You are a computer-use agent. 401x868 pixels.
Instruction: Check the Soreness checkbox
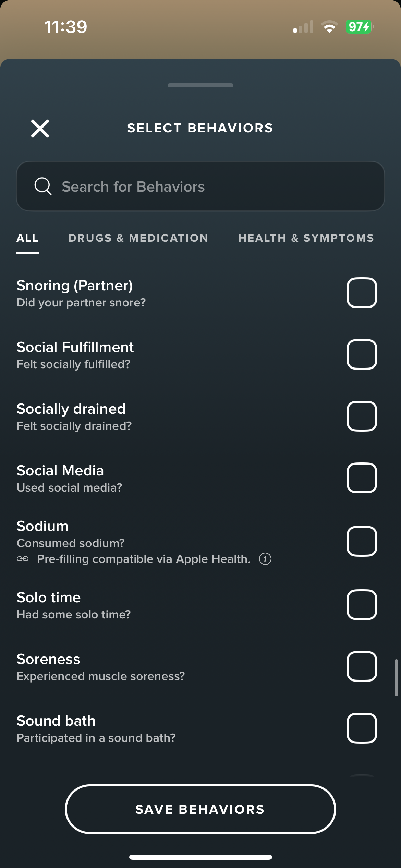(x=362, y=666)
